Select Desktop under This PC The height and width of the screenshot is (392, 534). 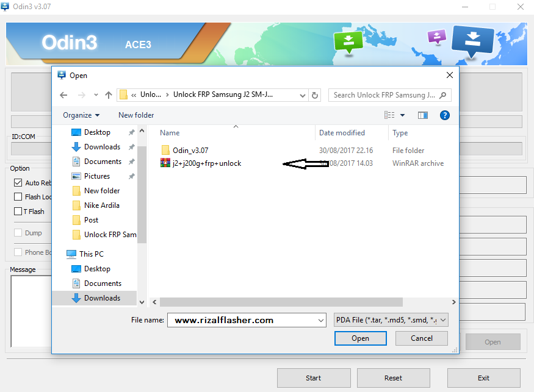tap(97, 269)
